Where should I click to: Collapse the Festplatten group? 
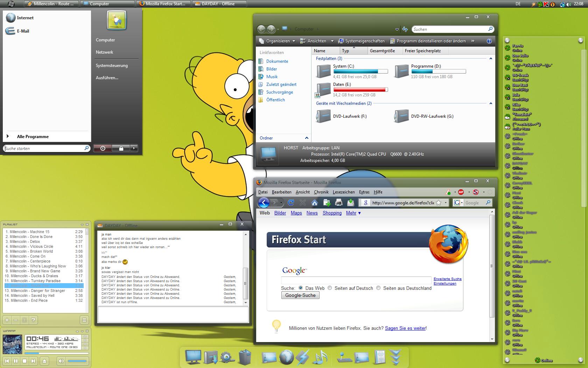(x=491, y=59)
